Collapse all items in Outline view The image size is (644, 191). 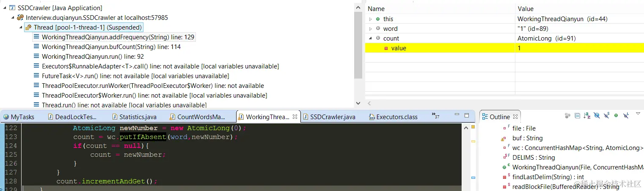click(x=577, y=115)
